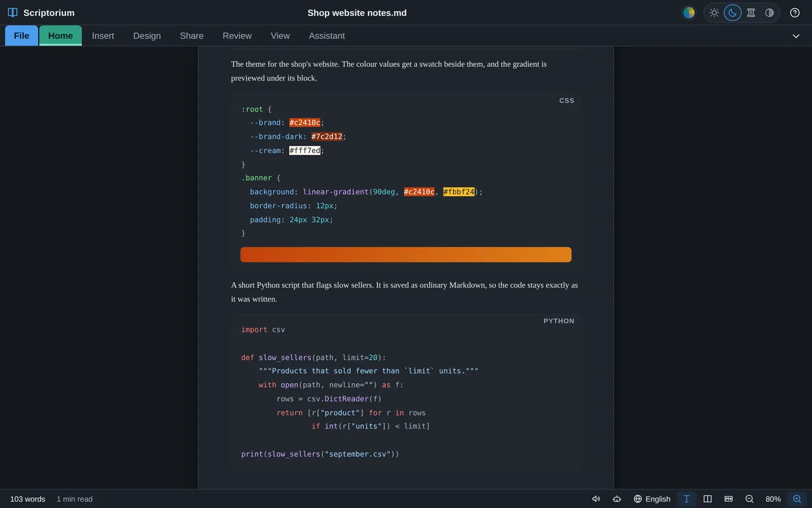Click the print(slow_sellers("september.csv")) line
The width and height of the screenshot is (812, 508).
[320, 454]
